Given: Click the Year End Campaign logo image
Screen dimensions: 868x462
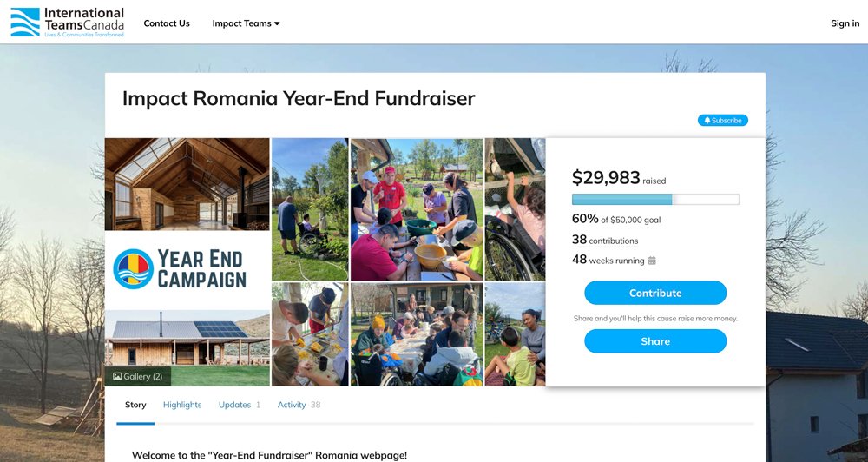Looking at the screenshot, I should coord(187,269).
